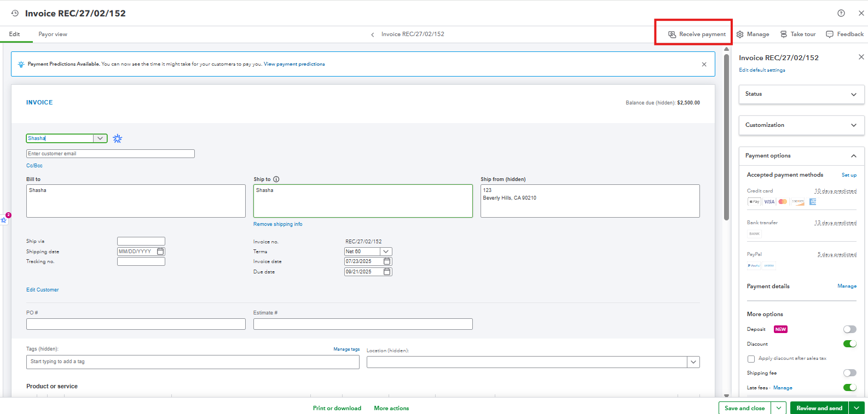Viewport: 868px width, 414px height.
Task: Open the customer name dropdown arrow
Action: (100, 138)
